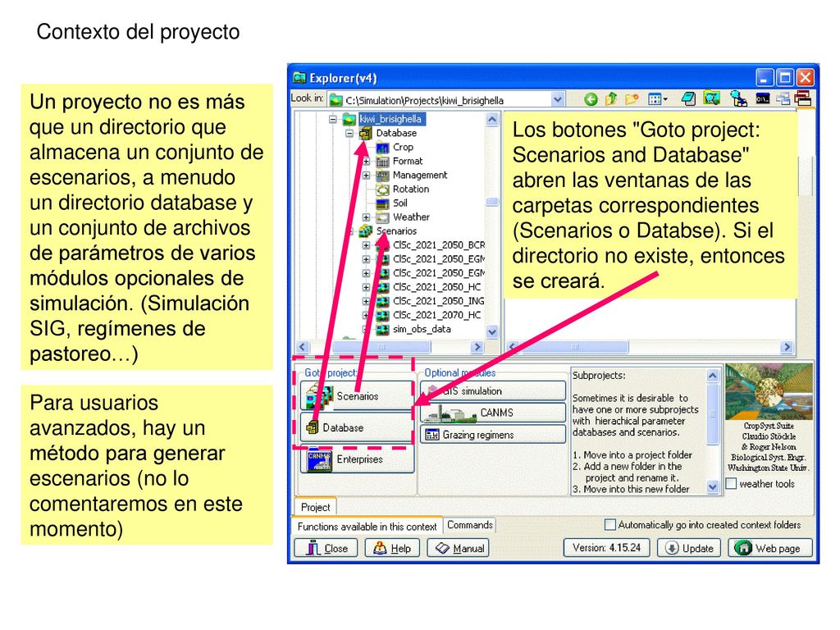This screenshot has width=840, height=630.
Task: Click the notebook icon in the Explorer toolbar
Action: coord(689,98)
